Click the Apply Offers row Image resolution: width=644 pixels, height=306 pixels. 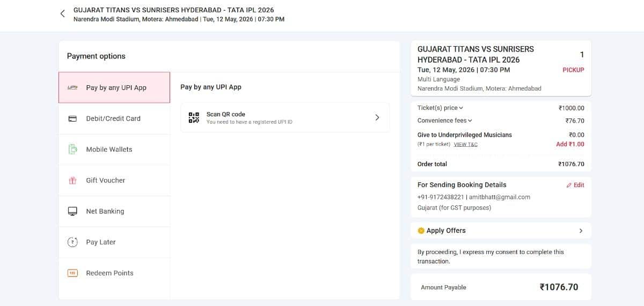click(501, 231)
